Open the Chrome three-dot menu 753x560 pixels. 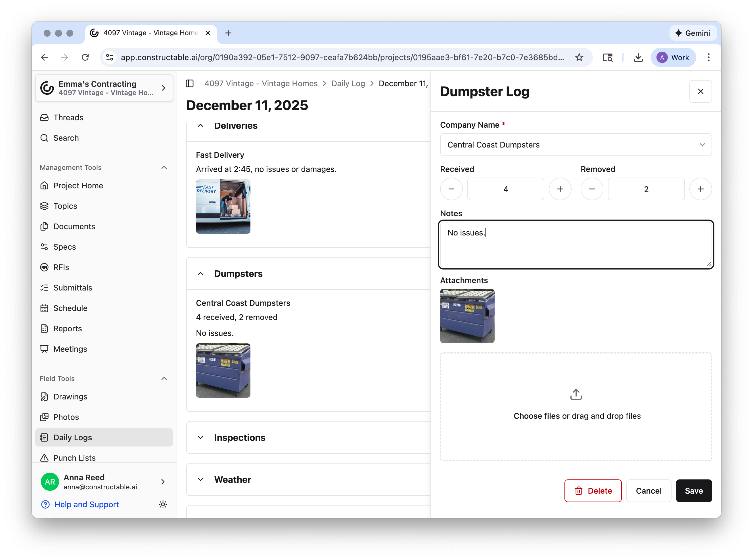tap(708, 57)
